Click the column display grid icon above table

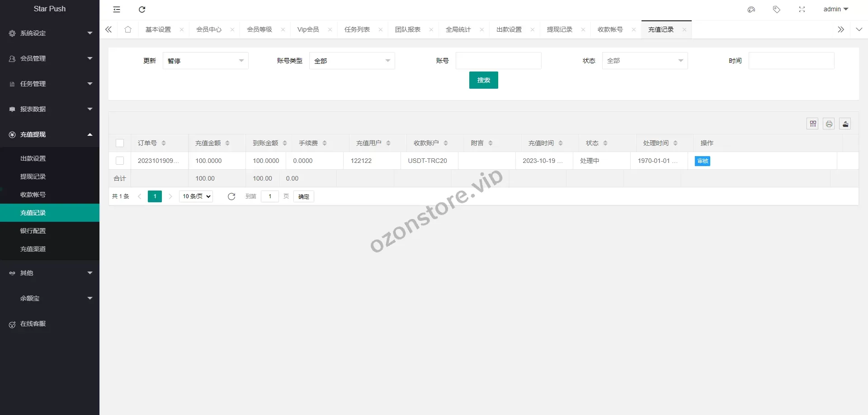coord(812,124)
